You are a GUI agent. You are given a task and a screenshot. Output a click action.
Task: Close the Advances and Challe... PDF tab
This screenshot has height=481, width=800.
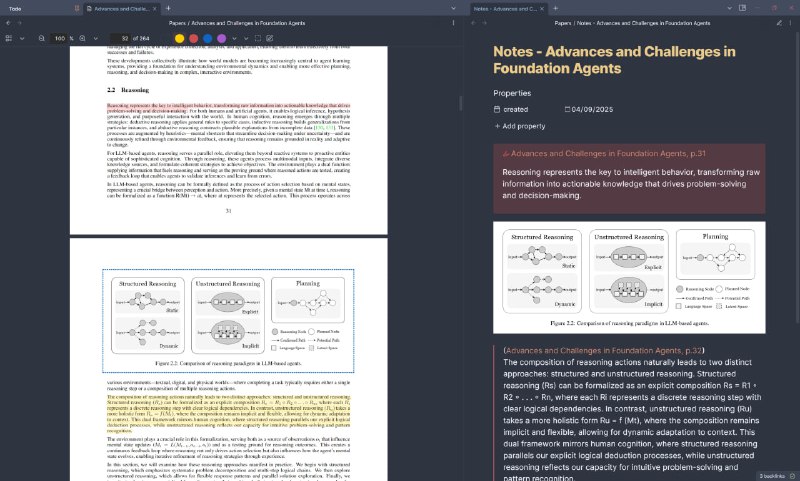point(155,9)
